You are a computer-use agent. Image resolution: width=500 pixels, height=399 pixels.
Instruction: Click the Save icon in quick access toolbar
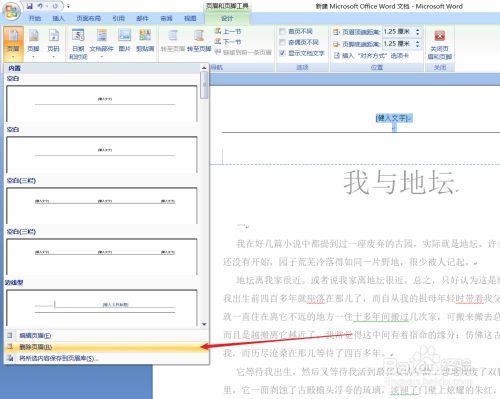click(x=30, y=6)
